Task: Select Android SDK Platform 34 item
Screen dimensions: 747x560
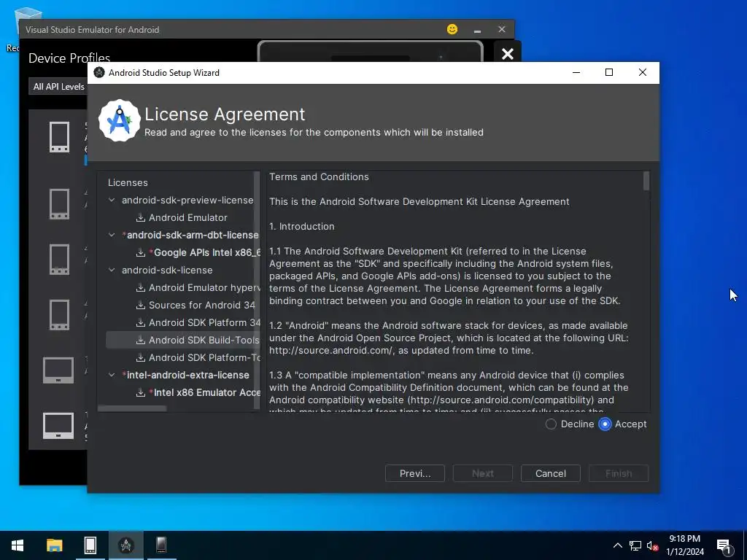Action: [204, 322]
